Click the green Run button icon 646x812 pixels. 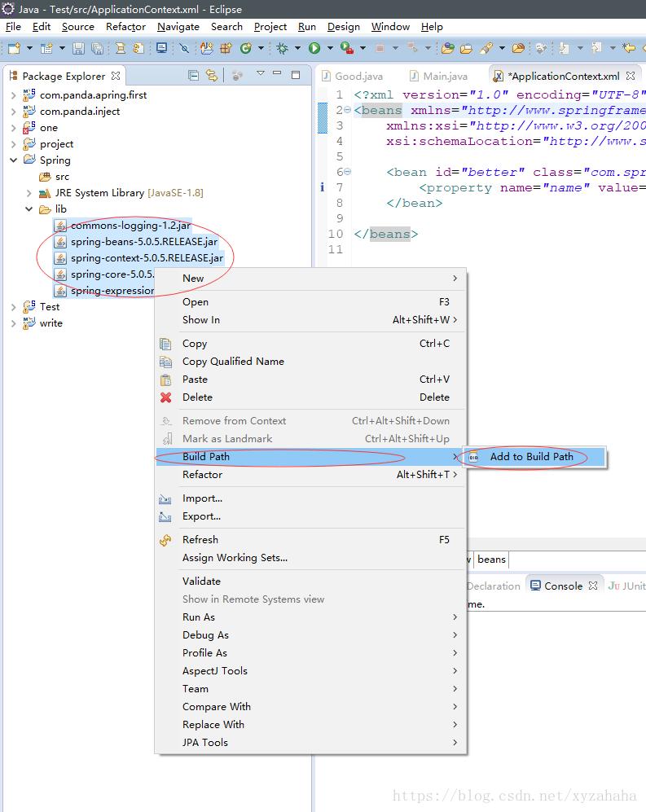click(x=314, y=48)
